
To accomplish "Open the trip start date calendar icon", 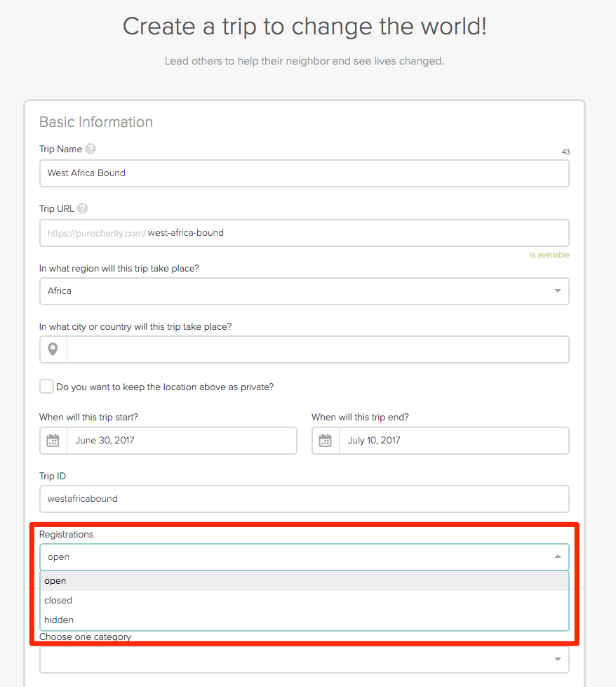I will 53,441.
